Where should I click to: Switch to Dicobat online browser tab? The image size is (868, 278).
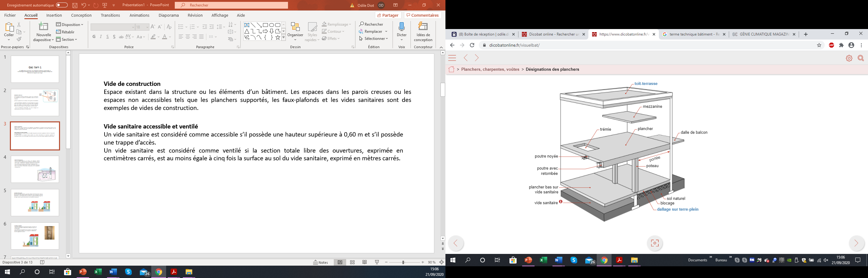click(553, 34)
